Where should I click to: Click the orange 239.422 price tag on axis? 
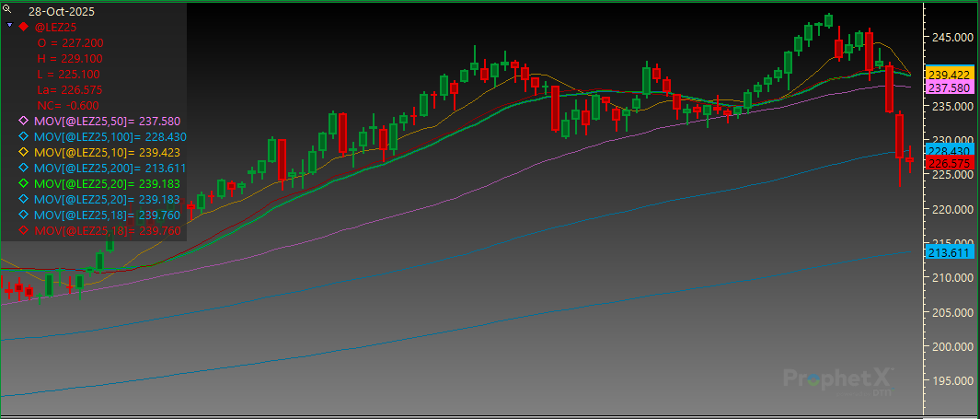click(951, 75)
